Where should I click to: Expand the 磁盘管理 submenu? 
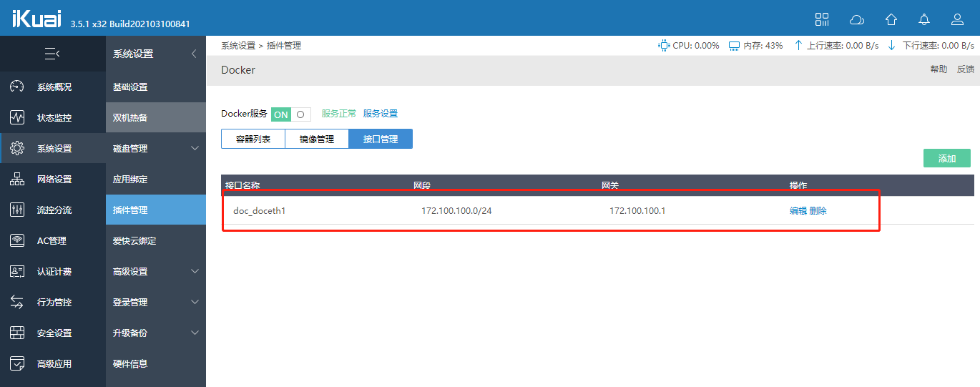[x=195, y=149]
